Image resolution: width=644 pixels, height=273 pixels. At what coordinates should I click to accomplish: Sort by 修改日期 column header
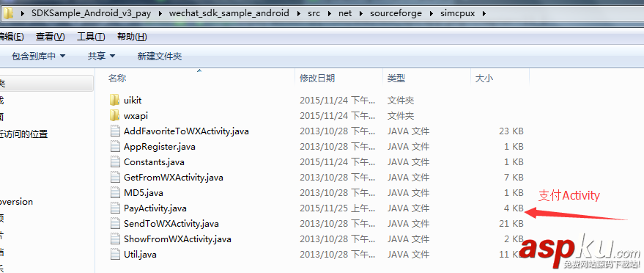coord(317,78)
